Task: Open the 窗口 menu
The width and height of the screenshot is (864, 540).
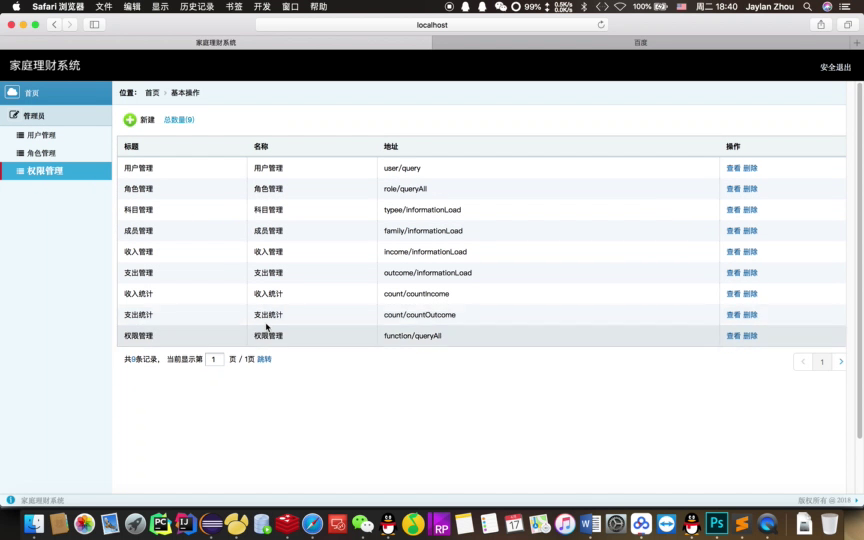Action: coord(290,7)
